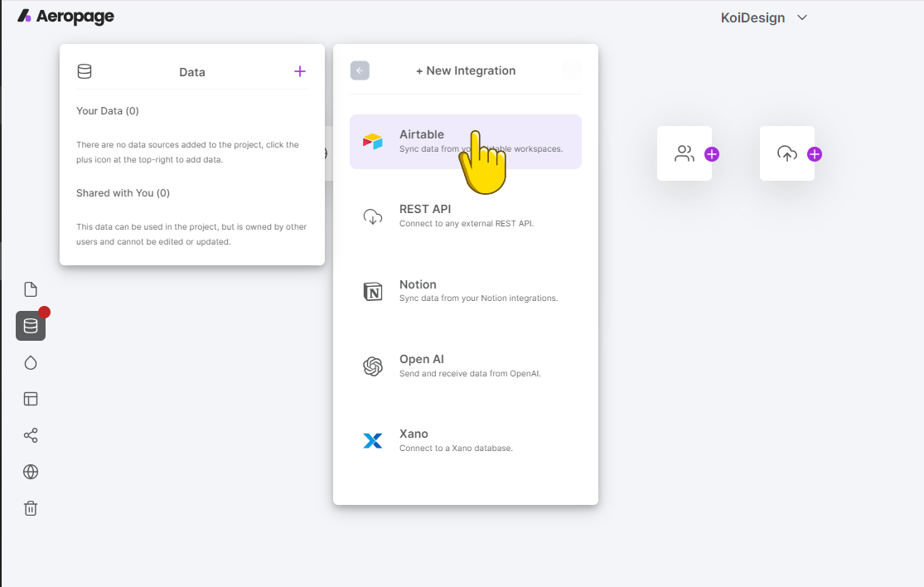
Task: Click 'Send and receive data from OpenAI.' text
Action: click(470, 373)
